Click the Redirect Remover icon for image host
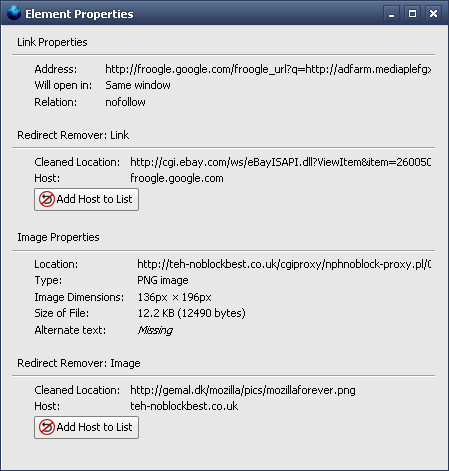 pos(47,427)
